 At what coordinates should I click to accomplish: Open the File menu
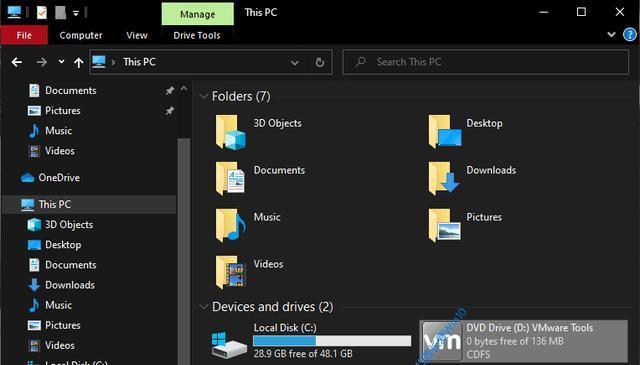click(x=24, y=36)
